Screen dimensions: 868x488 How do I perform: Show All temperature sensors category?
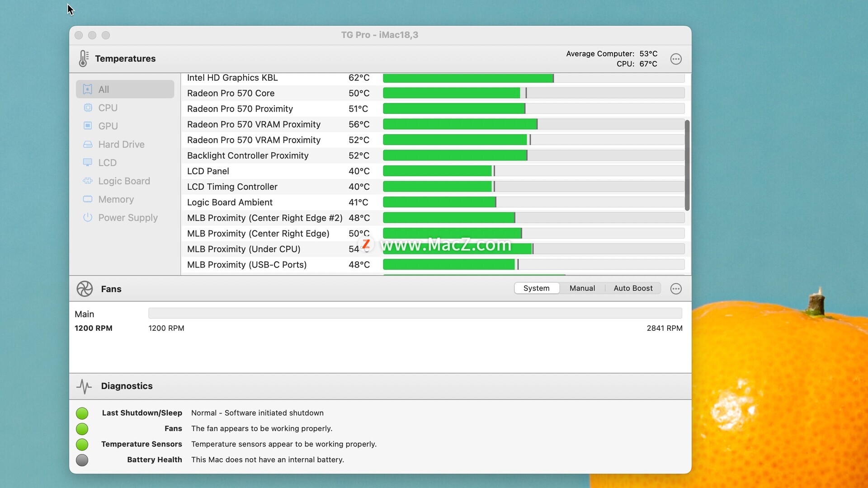(125, 89)
